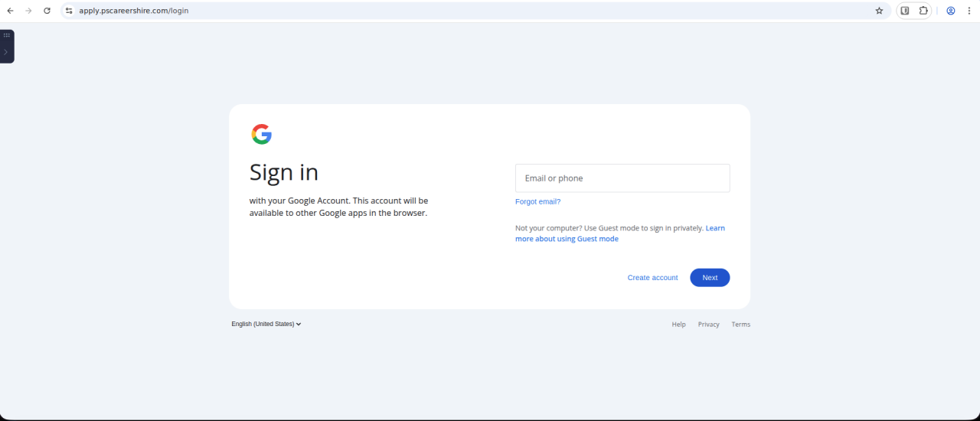Open the Help footer link

[x=678, y=325]
